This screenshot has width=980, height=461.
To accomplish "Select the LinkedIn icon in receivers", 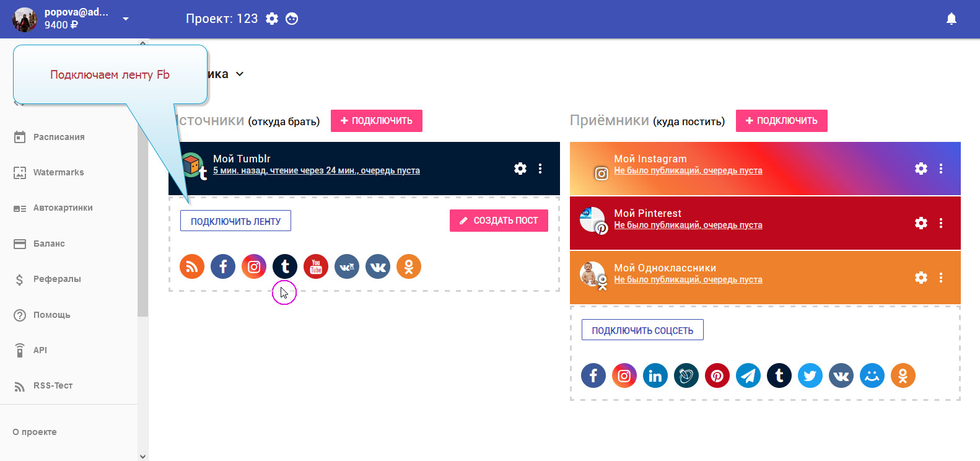I will (x=655, y=375).
